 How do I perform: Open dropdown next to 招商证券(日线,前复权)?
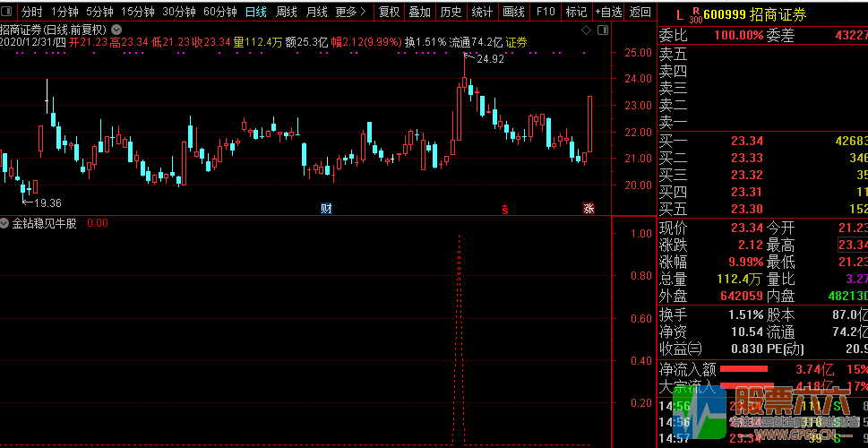point(117,29)
